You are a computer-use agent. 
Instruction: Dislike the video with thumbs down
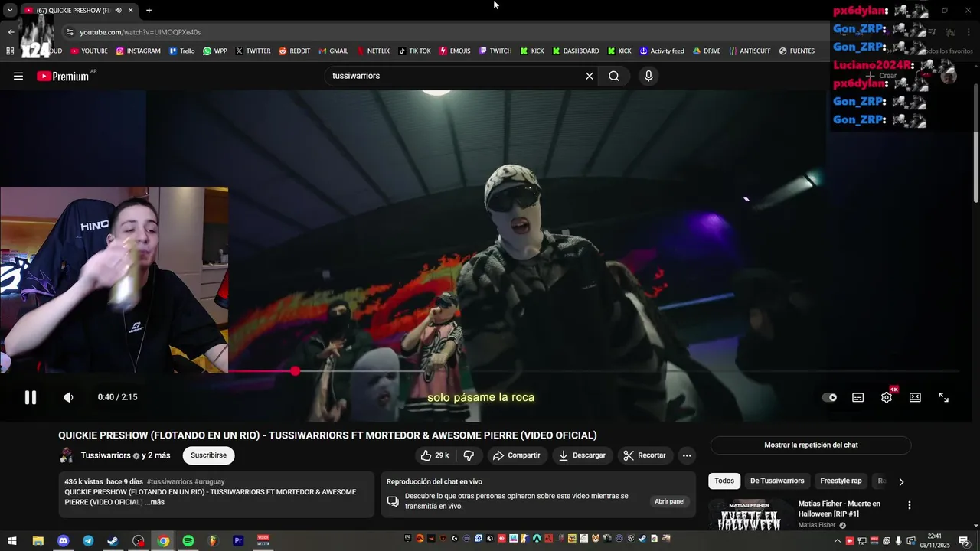[x=469, y=455]
